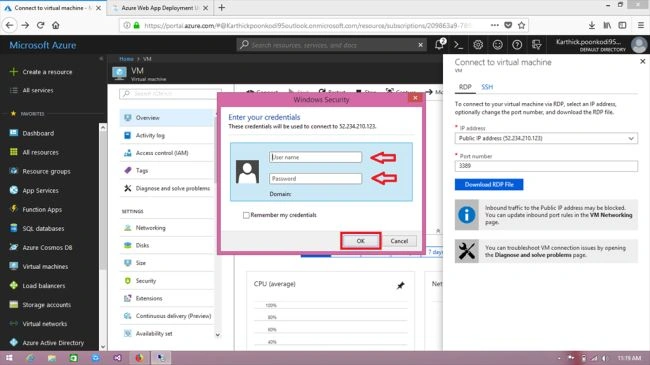This screenshot has height=365, width=650.
Task: Open Virtual networks in sidebar
Action: (x=44, y=324)
